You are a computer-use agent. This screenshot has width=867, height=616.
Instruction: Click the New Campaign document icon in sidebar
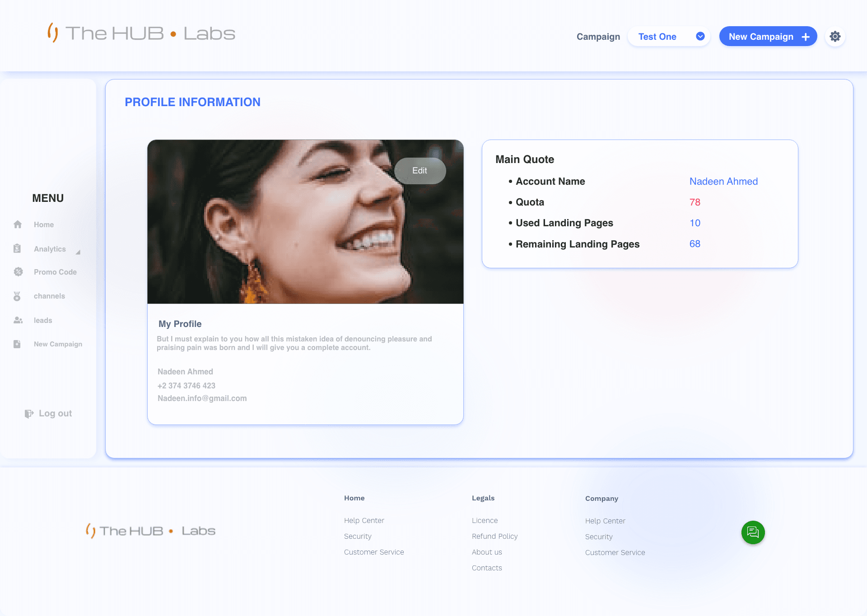[x=17, y=344]
